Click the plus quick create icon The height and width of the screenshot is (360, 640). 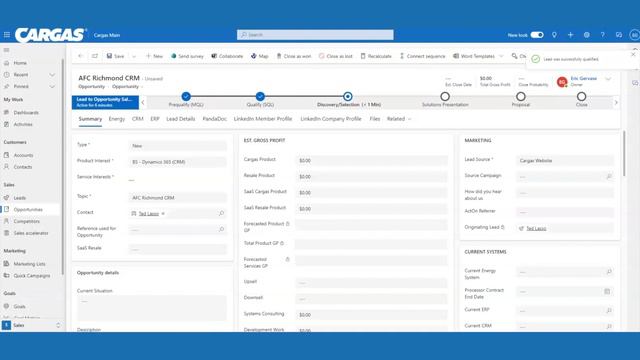click(570, 35)
